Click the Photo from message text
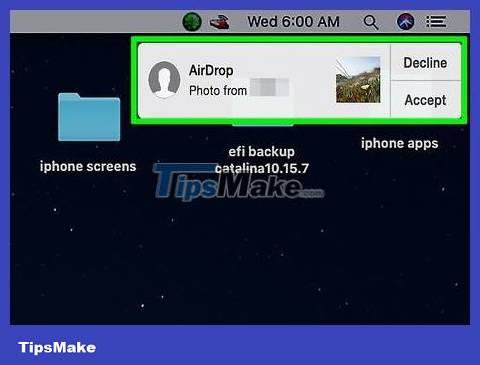Image resolution: width=480 pixels, height=365 pixels. [218, 90]
